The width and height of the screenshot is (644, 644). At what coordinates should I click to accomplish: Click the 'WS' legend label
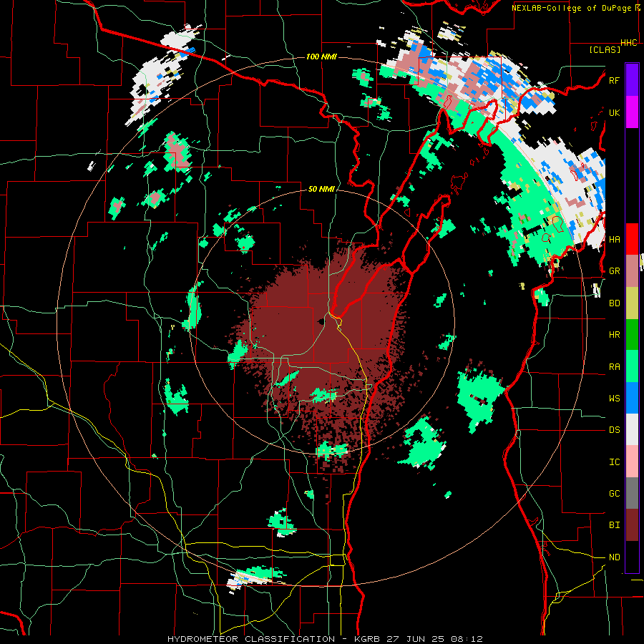tap(615, 399)
